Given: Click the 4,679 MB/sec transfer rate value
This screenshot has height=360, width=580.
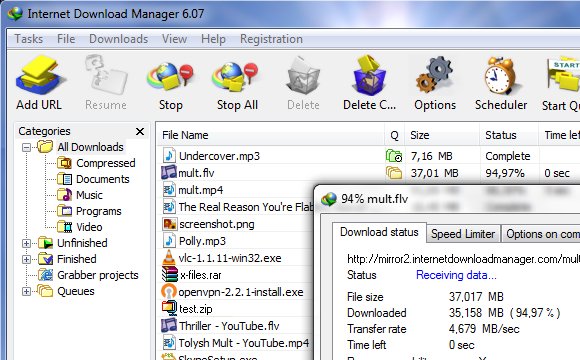Looking at the screenshot, I should tap(484, 329).
